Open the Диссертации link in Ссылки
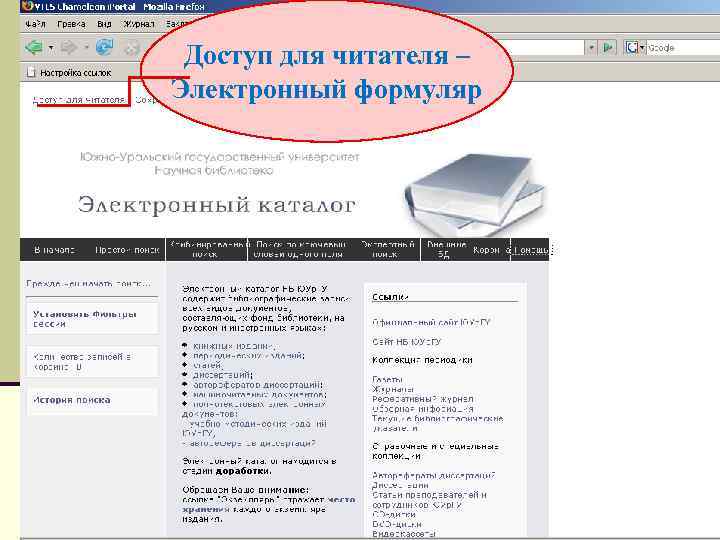This screenshot has width=720, height=540. click(x=400, y=485)
